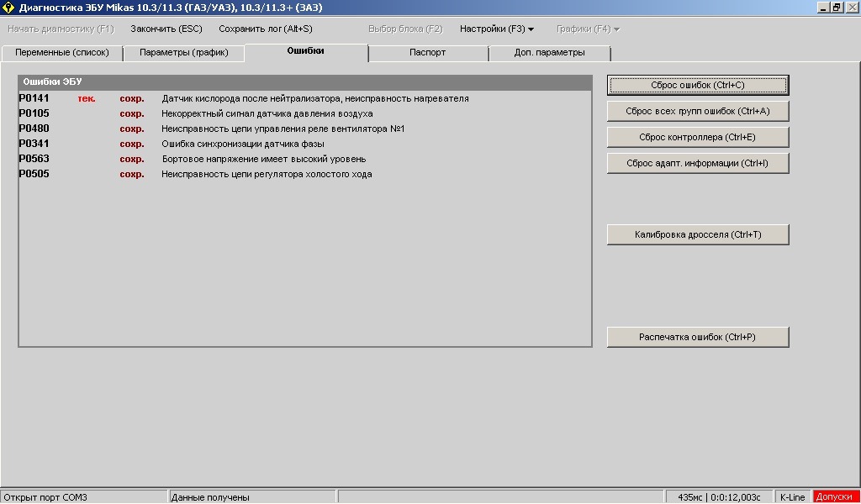861x504 pixels.
Task: Click the 435мс timing status field
Action: (x=719, y=497)
